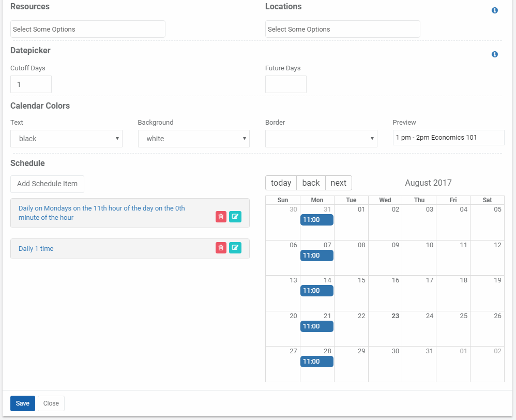Advance calendar to next month
The image size is (516, 420).
(339, 183)
